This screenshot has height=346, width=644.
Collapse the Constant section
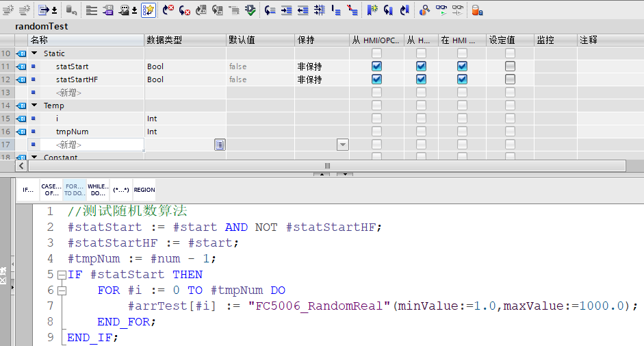34,157
